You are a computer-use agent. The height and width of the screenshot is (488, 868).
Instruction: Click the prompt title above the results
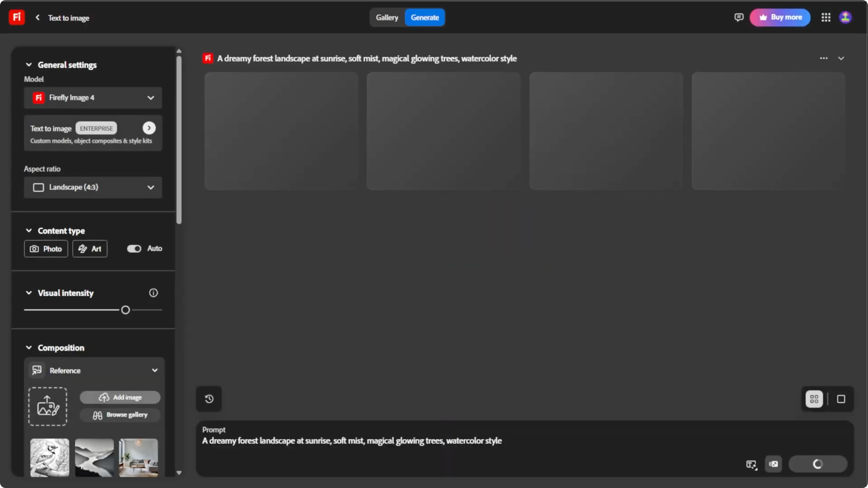[x=367, y=58]
